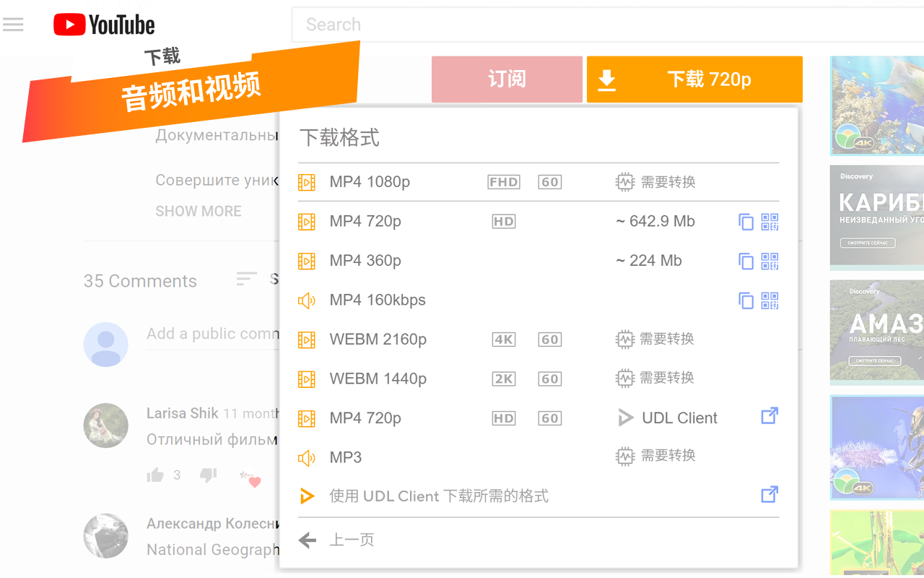Like Larisa Shik's comment with thumbs up
The width and height of the screenshot is (924, 578).
pyautogui.click(x=155, y=475)
